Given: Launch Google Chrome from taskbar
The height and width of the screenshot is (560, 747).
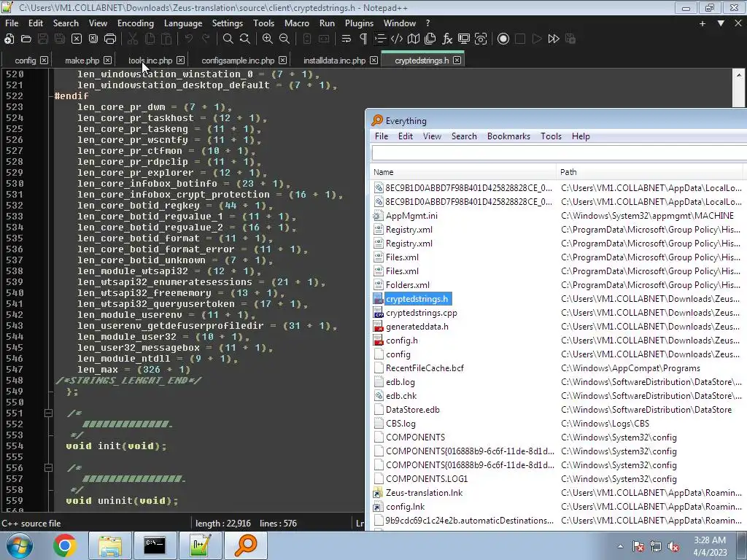Looking at the screenshot, I should pyautogui.click(x=65, y=545).
